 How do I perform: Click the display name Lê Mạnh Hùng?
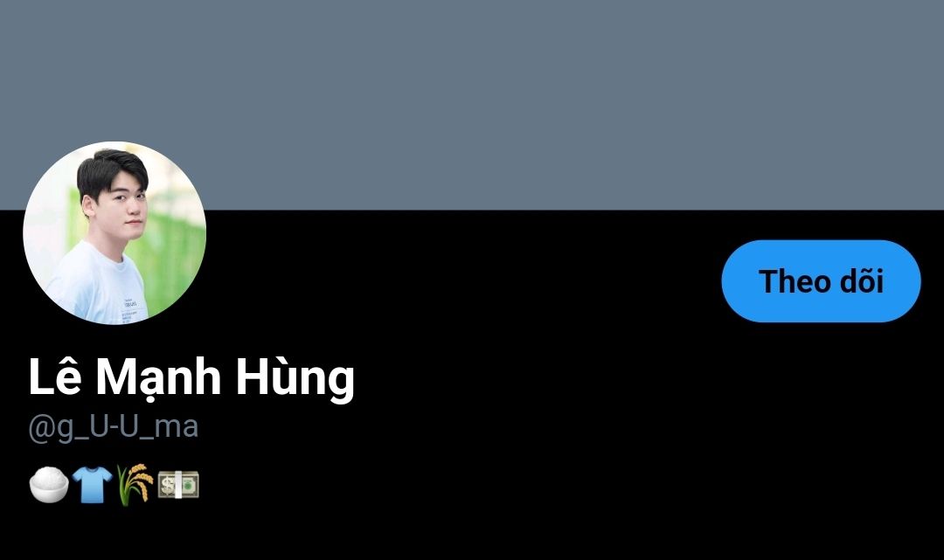(191, 377)
